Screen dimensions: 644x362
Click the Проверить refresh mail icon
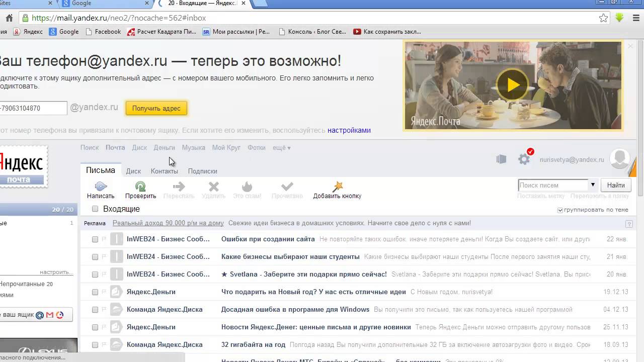coord(140,186)
